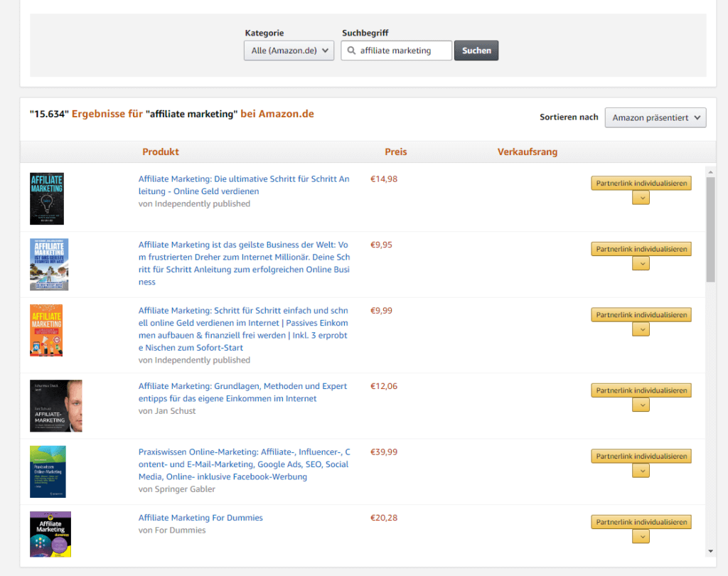Expand arrow under Partnerlink button for €12,06 book

coord(641,405)
